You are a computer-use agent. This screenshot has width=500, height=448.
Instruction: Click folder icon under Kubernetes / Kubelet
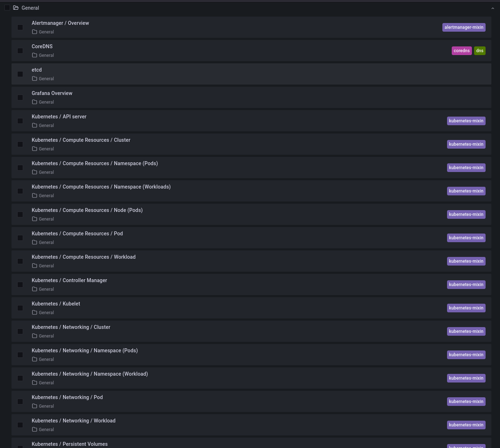pos(35,312)
